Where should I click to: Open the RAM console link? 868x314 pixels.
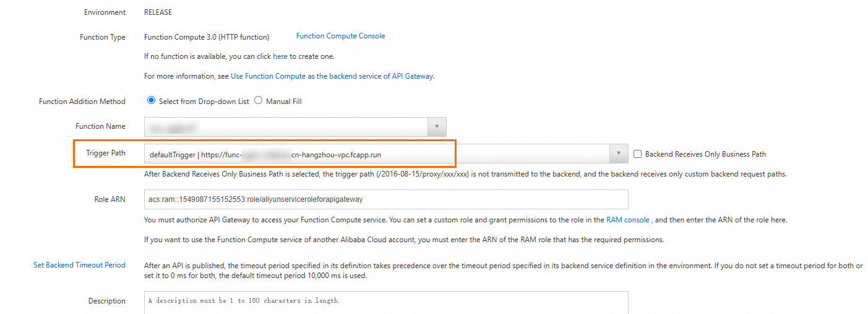627,219
